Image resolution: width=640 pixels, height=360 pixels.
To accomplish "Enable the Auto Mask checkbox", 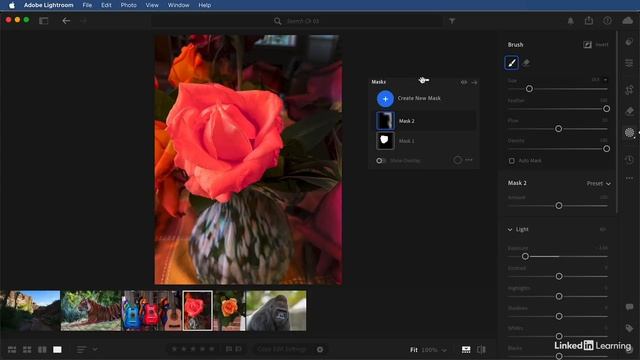I will (511, 161).
